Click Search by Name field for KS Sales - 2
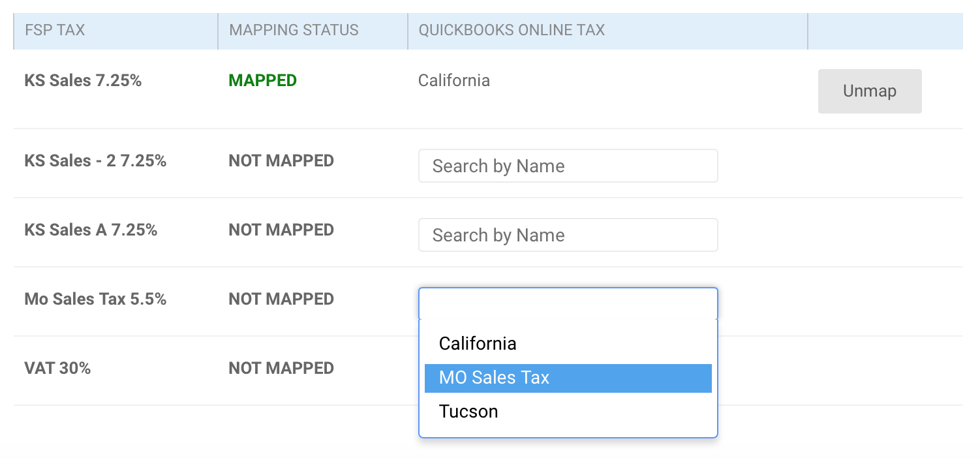980x458 pixels. (x=568, y=166)
